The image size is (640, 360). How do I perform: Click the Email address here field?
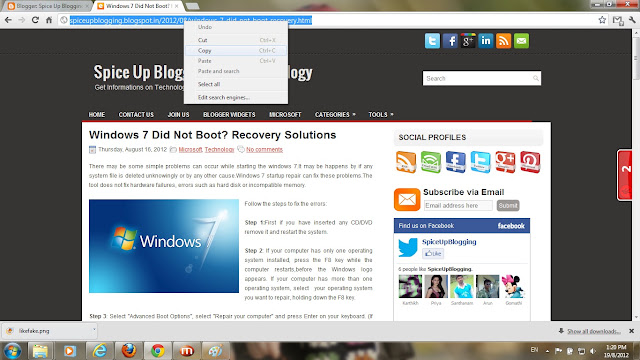pos(458,205)
